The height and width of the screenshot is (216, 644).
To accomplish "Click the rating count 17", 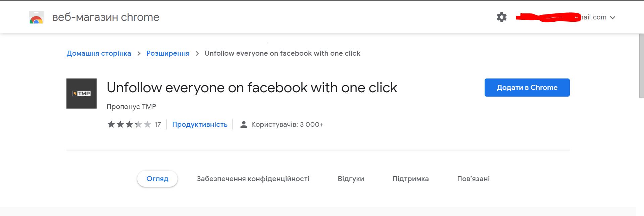I will pyautogui.click(x=158, y=125).
